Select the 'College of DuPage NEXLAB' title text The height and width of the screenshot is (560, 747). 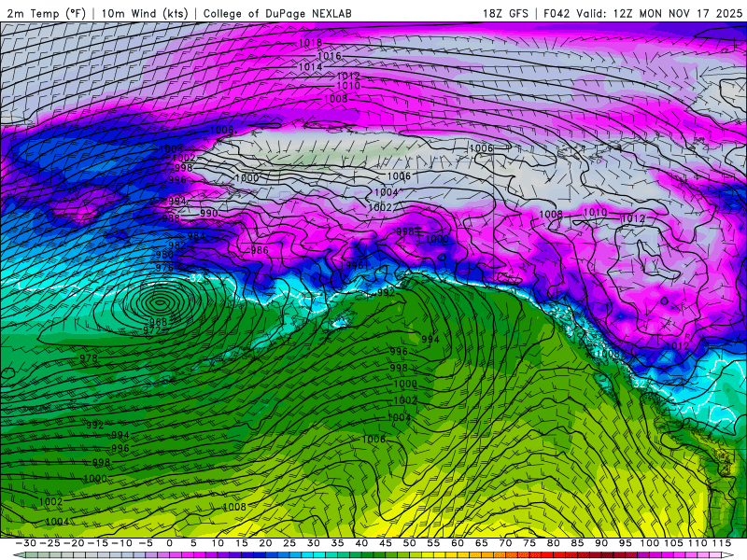tap(277, 13)
